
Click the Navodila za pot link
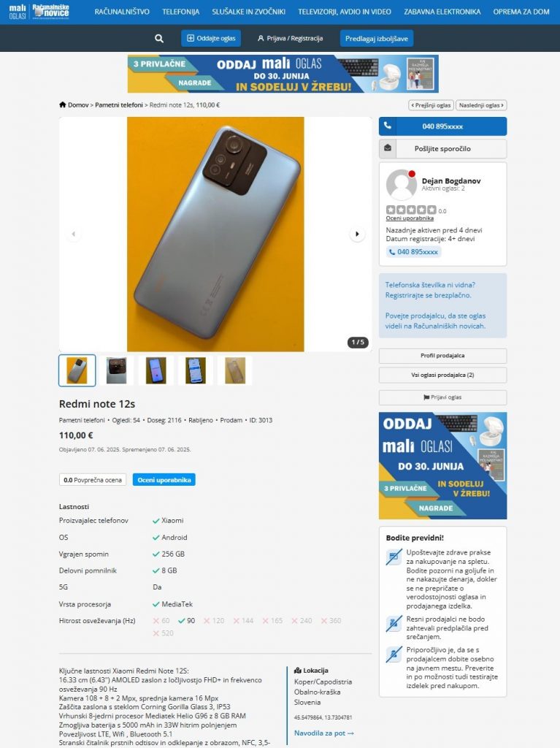(324, 733)
